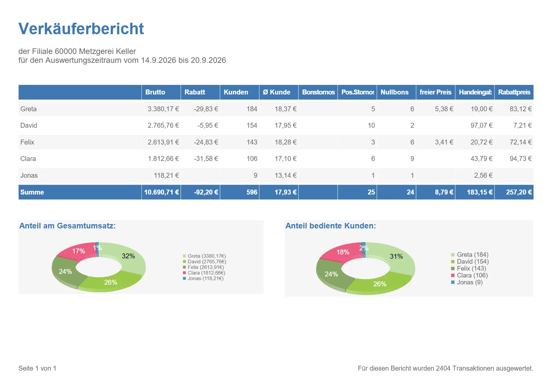This screenshot has width=554, height=392.
Task: Click Greta's Handeingabe value 19,00 €
Action: tap(482, 109)
